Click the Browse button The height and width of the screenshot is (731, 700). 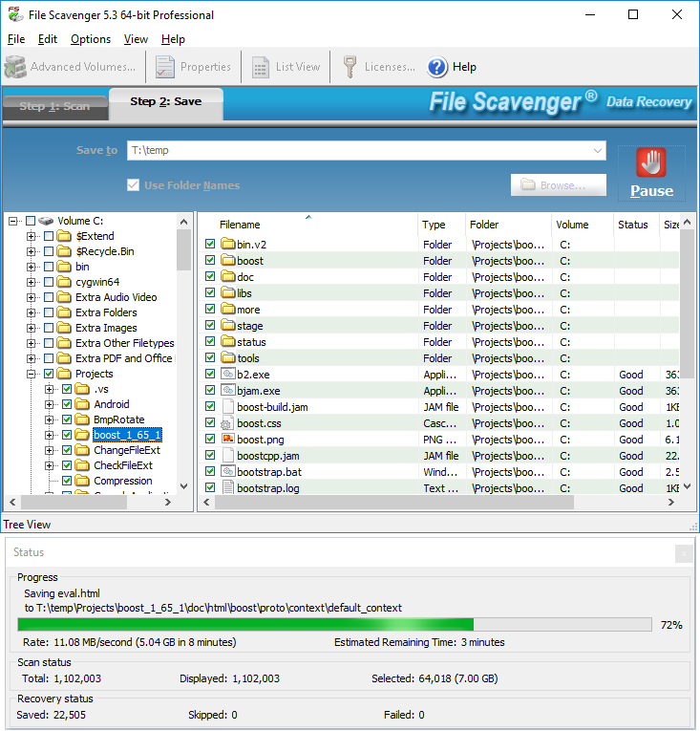click(x=559, y=185)
